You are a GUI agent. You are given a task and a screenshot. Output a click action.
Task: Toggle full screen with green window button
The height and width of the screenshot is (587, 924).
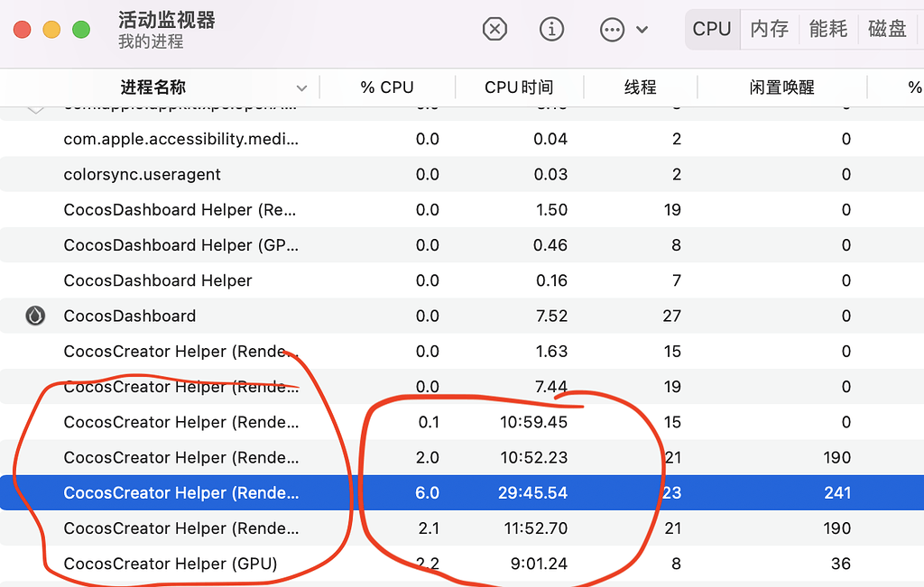pyautogui.click(x=80, y=28)
